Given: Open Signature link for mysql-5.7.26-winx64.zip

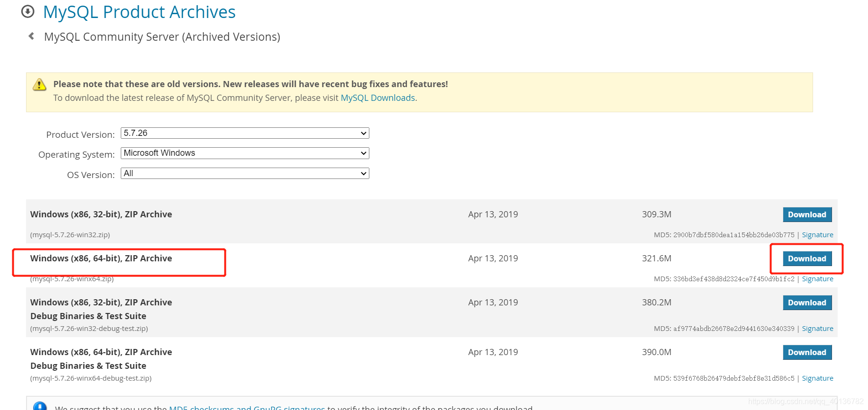Looking at the screenshot, I should [818, 279].
